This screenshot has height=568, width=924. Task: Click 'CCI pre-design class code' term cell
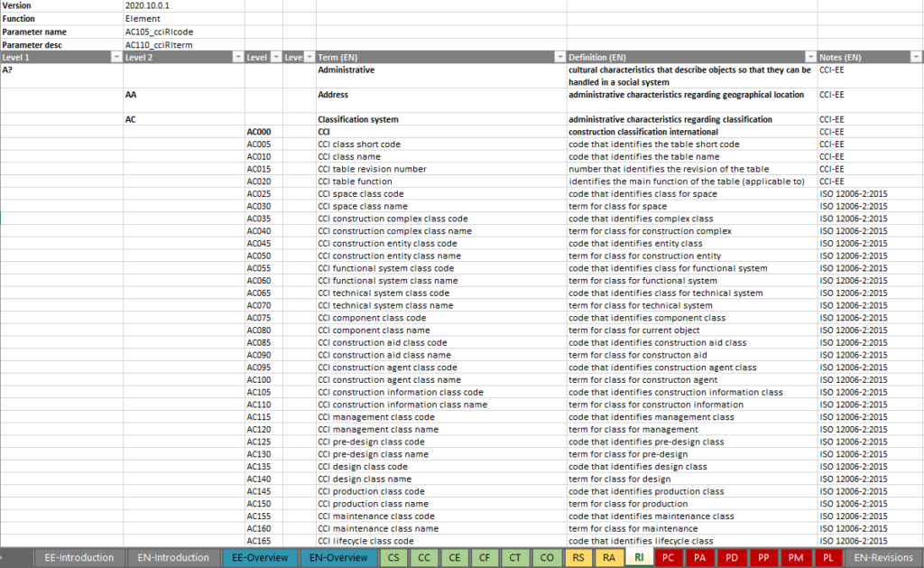pyautogui.click(x=441, y=442)
